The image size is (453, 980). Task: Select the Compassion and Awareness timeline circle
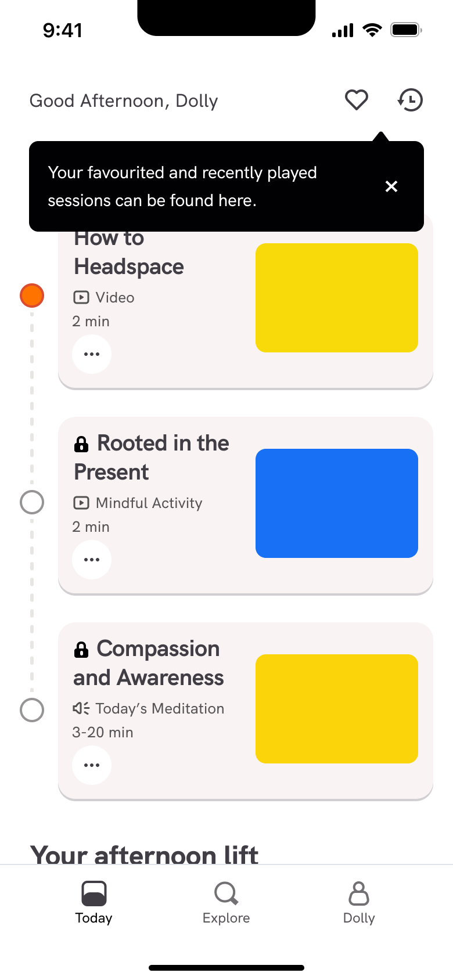click(x=32, y=709)
